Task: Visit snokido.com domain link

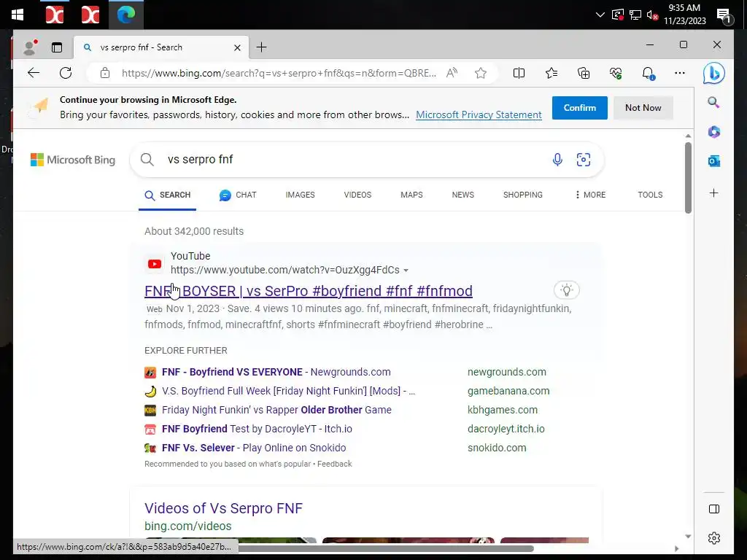Action: coord(497,448)
